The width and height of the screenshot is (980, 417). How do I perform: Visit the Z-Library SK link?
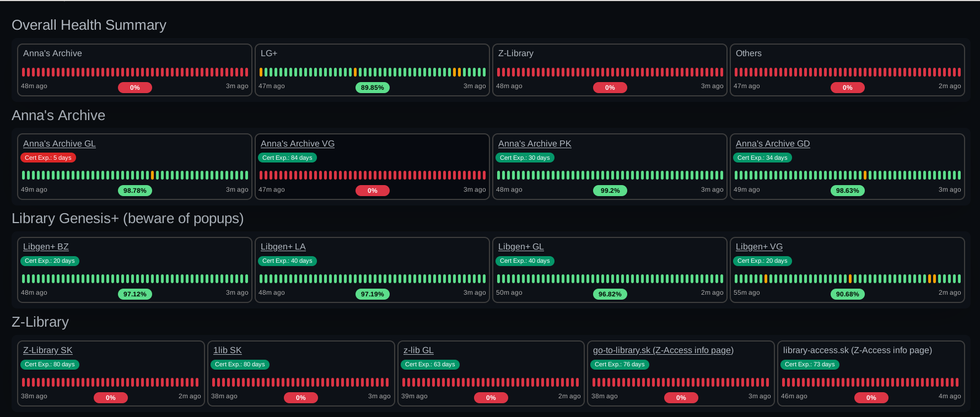click(48, 350)
